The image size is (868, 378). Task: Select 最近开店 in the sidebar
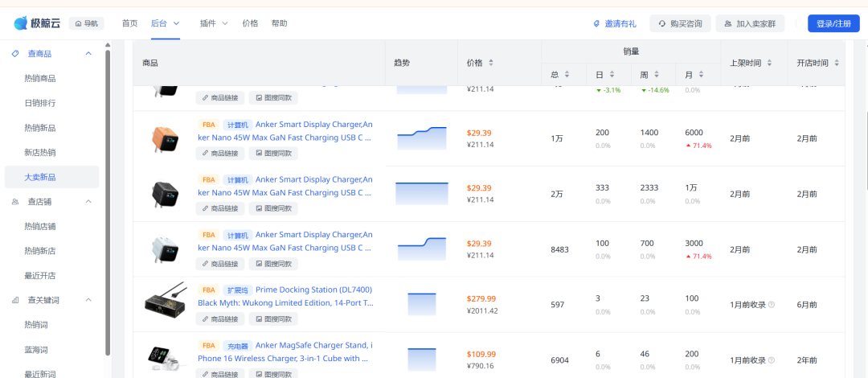(x=40, y=276)
